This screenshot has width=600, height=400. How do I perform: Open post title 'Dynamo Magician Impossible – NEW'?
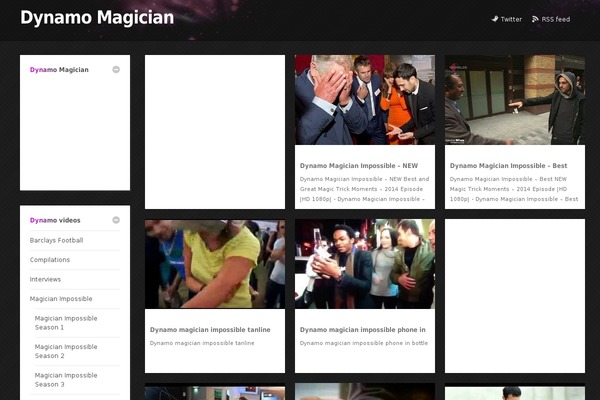point(359,166)
